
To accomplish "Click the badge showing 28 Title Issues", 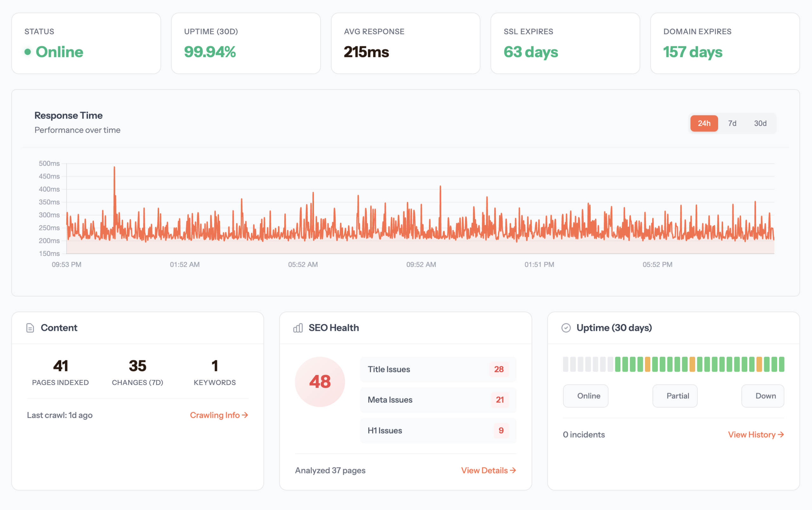I will (499, 369).
